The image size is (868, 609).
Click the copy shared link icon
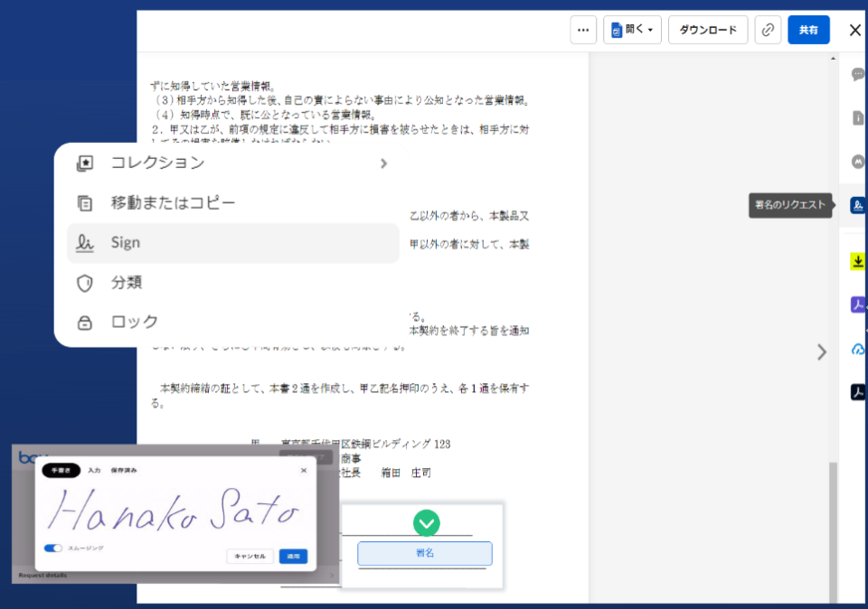(768, 29)
